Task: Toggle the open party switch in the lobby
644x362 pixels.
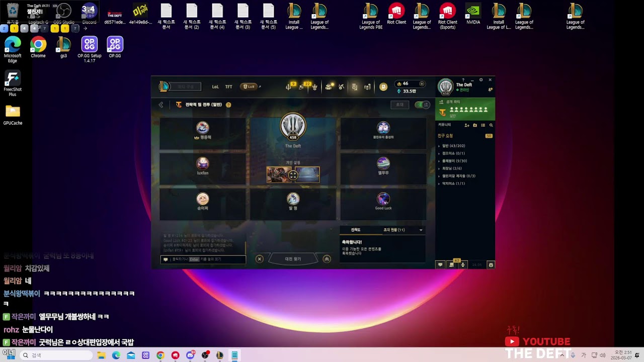Action: [x=422, y=105]
